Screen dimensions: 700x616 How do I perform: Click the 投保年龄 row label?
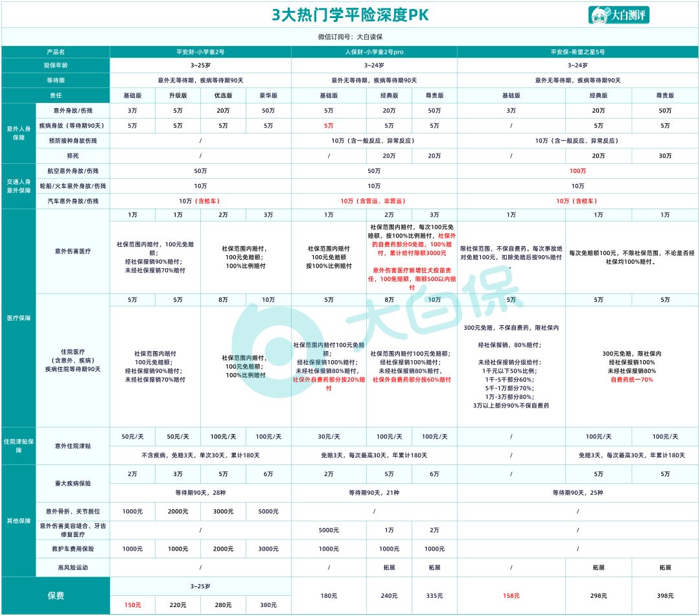(x=56, y=65)
